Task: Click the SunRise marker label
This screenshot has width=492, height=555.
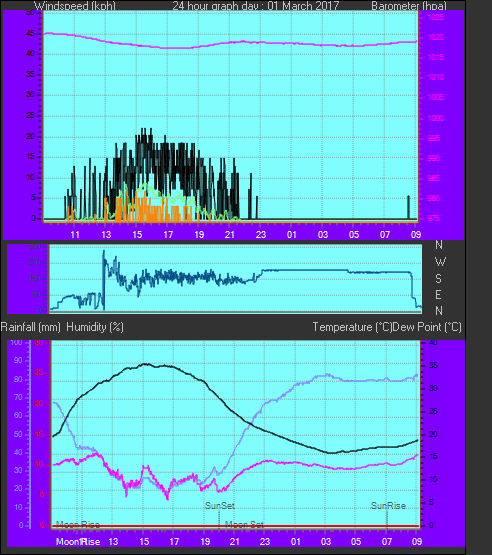Action: pos(388,505)
